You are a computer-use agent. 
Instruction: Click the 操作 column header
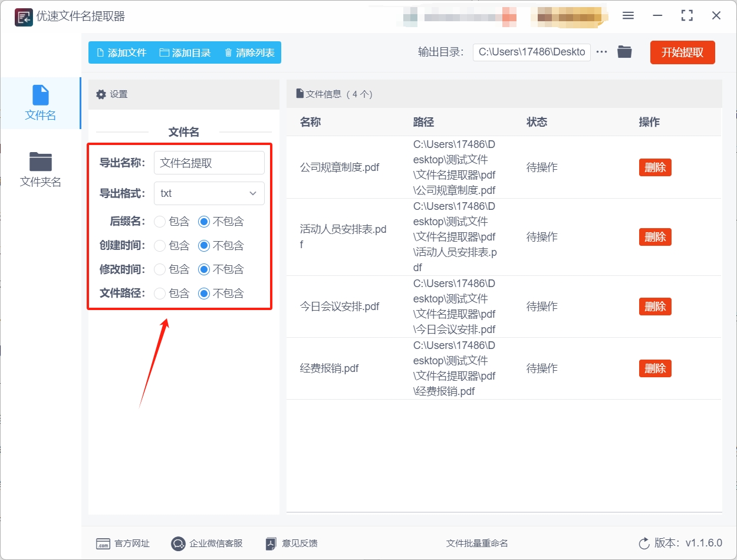[650, 122]
